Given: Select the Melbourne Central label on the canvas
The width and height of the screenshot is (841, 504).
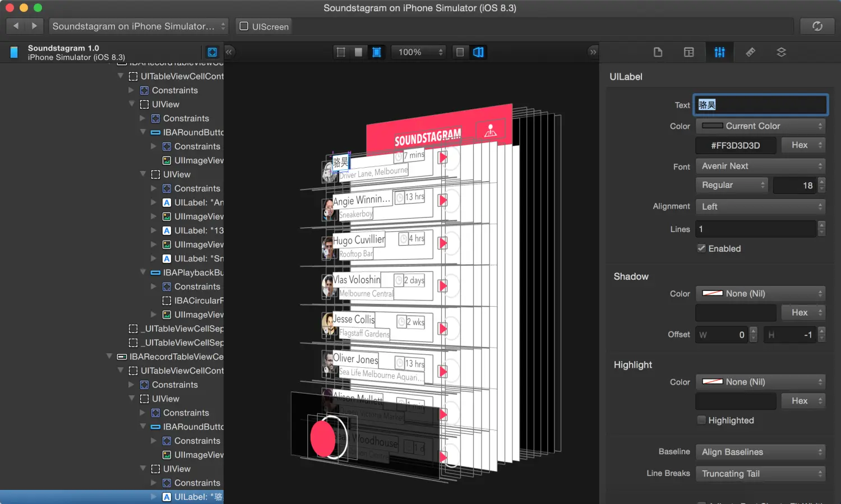Looking at the screenshot, I should click(x=366, y=293).
